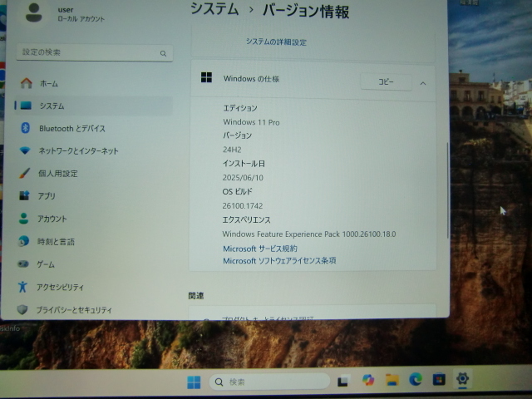Click the OS ビルド label
Screen dimensions: 532x399
[238, 191]
